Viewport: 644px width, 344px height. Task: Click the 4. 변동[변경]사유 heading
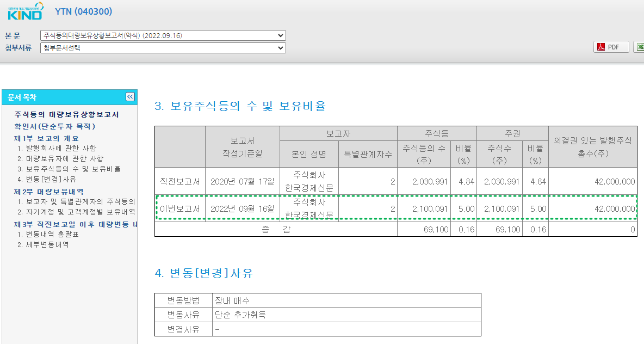(x=204, y=273)
